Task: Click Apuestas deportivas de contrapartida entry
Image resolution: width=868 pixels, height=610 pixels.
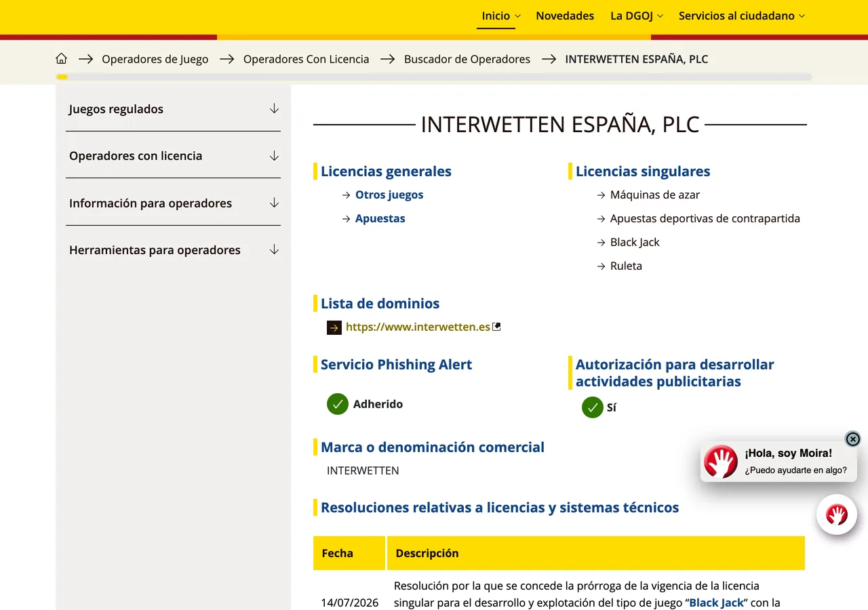Action: tap(705, 218)
